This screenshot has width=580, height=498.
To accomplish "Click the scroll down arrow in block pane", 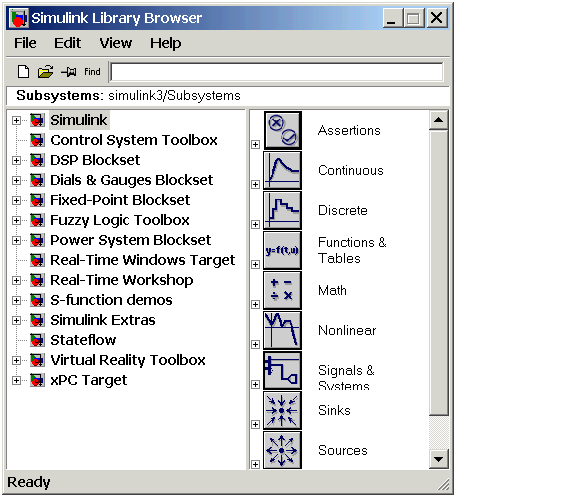I will [439, 459].
